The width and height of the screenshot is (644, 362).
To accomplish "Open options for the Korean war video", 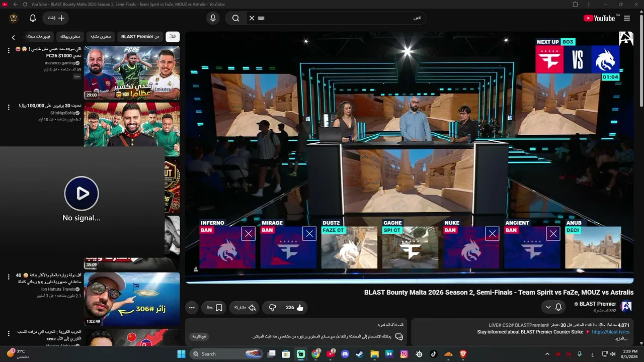I will [x=9, y=333].
